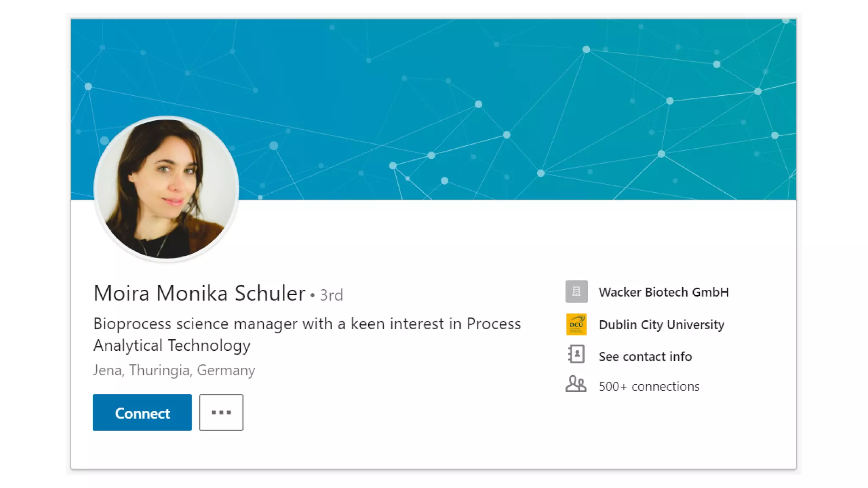Screen dimensions: 868x488
Task: View the 500+ connections list
Action: click(x=649, y=386)
